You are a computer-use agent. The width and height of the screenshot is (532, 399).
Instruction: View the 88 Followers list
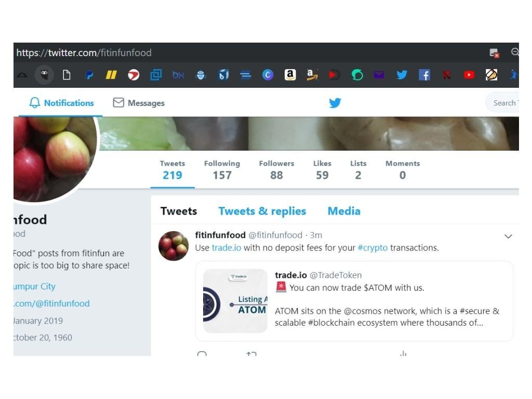(x=276, y=170)
